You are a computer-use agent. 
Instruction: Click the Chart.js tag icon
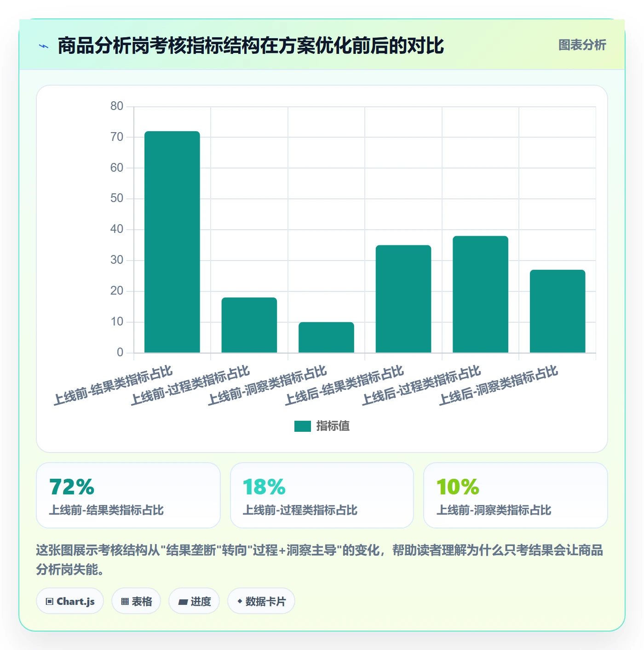pyautogui.click(x=50, y=602)
